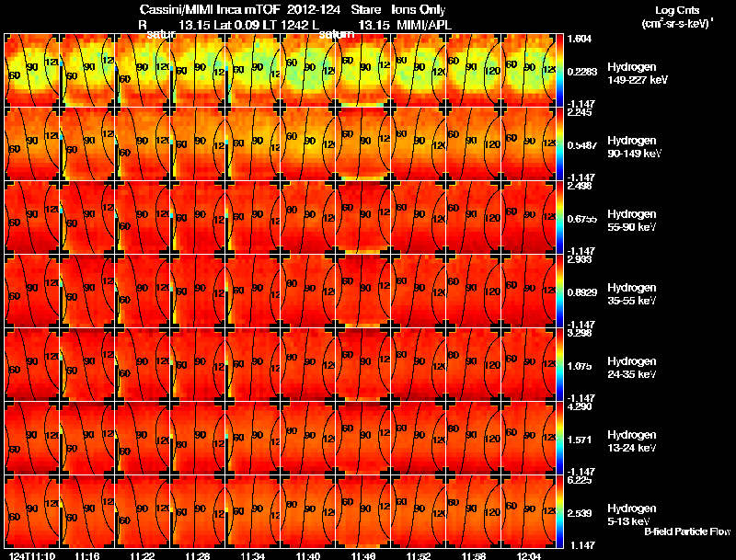Click the 'Ions Only' text in the title
The width and height of the screenshot is (736, 560).
coord(419,9)
